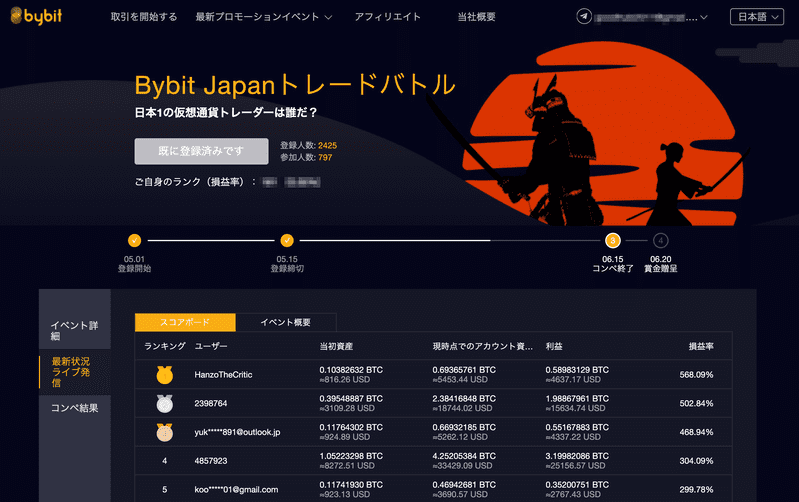Click user koo*****01@gmail.com

pyautogui.click(x=236, y=490)
